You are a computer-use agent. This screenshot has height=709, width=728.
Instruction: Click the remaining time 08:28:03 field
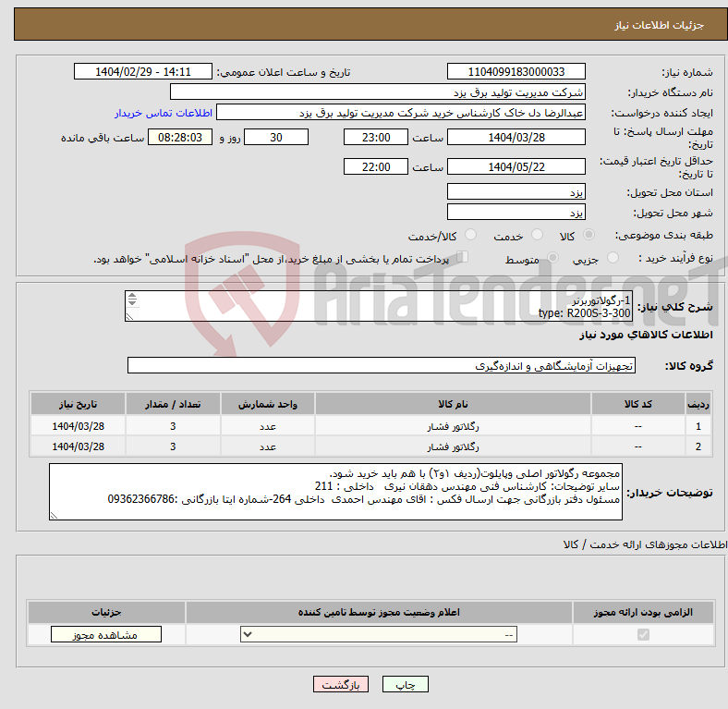(179, 138)
